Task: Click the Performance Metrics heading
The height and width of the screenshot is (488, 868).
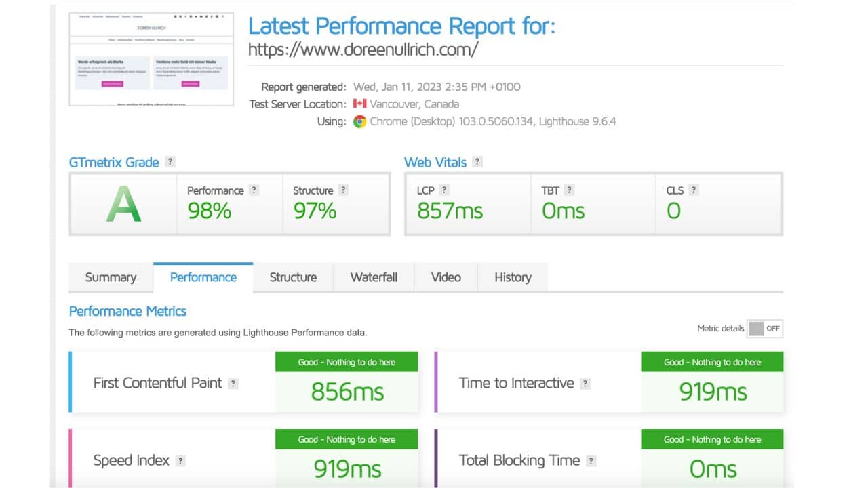Action: pos(127,311)
